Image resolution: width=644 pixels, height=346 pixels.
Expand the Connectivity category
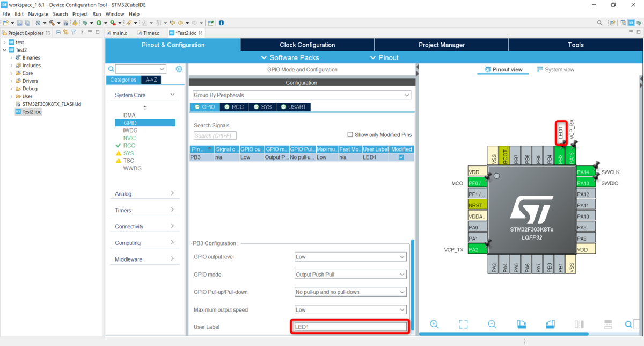point(144,226)
